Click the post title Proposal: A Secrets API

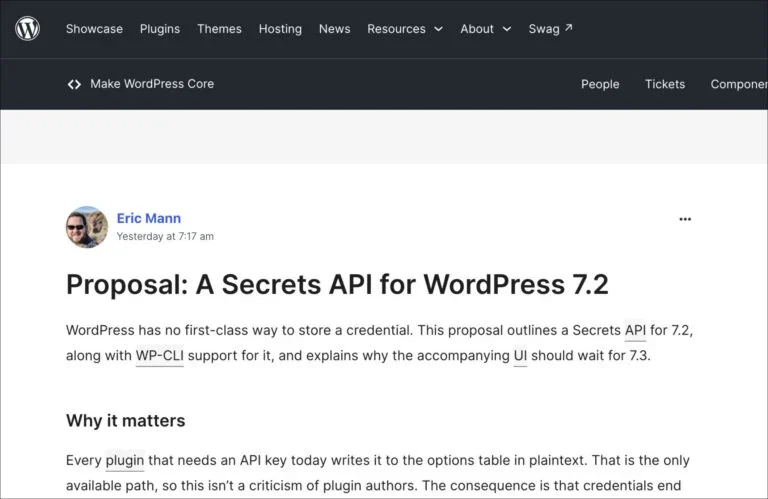click(x=337, y=285)
